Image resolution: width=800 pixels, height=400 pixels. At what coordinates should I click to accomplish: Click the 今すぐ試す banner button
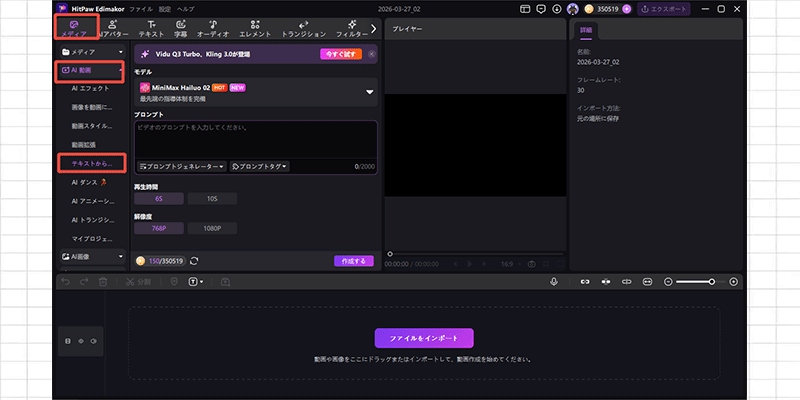coord(341,54)
